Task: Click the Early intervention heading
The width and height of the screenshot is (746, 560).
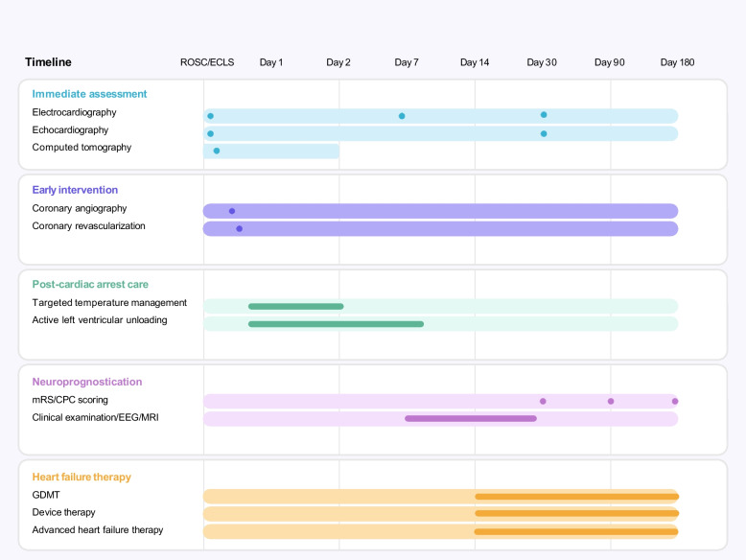Action: tap(75, 190)
